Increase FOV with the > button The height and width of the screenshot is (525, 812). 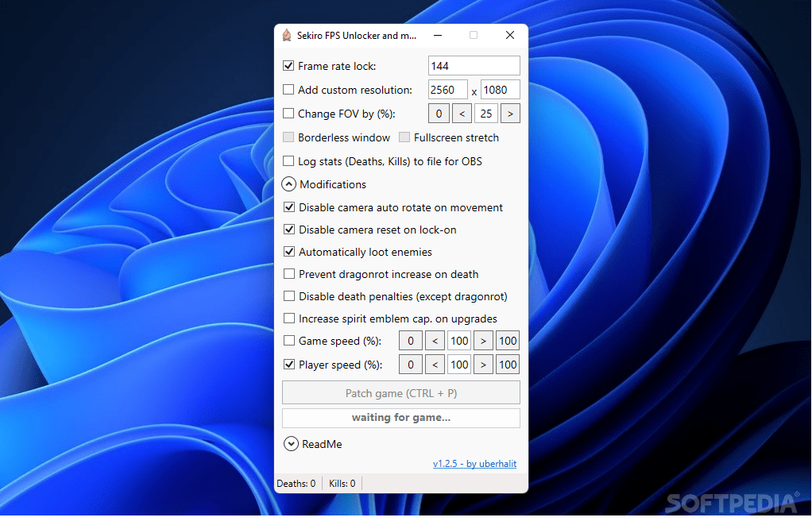point(510,114)
